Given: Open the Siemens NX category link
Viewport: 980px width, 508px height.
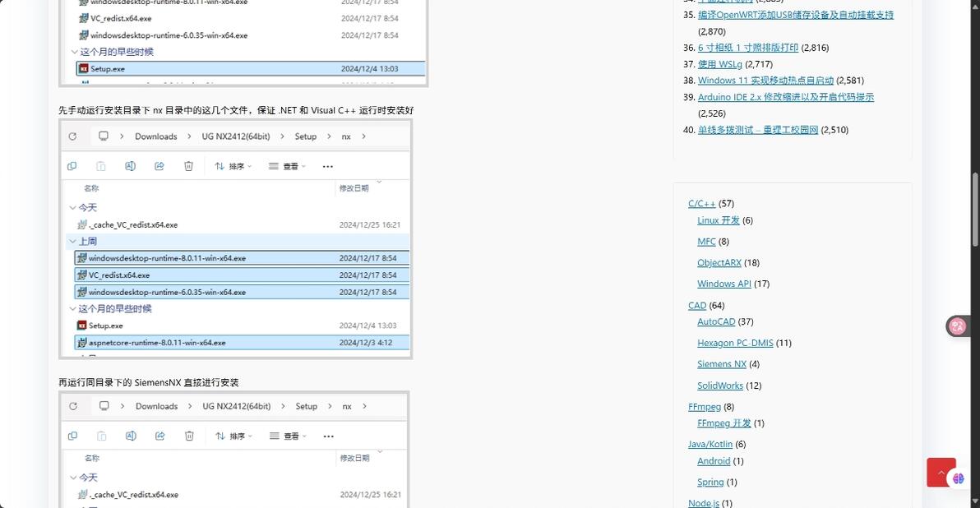Looking at the screenshot, I should pyautogui.click(x=722, y=364).
